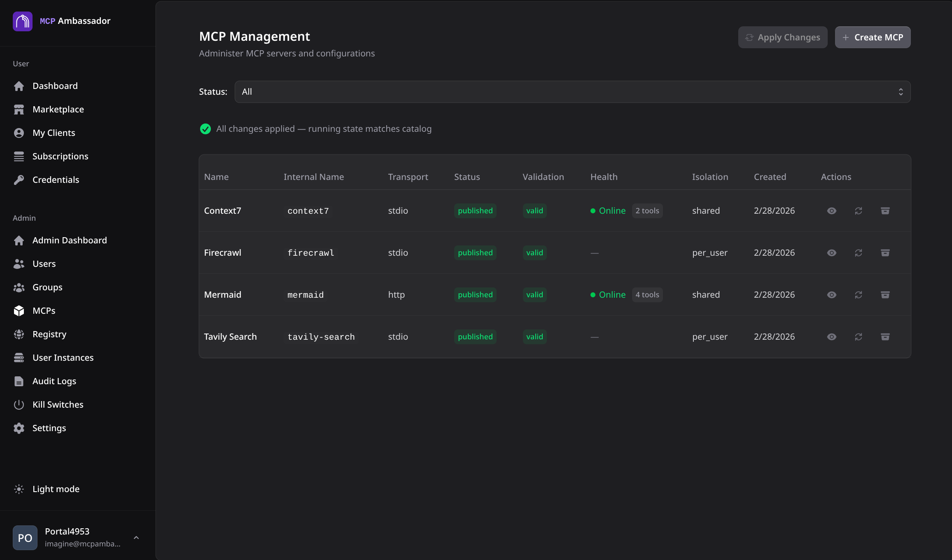Click eye icon for Mermaid row
The image size is (952, 560).
click(832, 295)
